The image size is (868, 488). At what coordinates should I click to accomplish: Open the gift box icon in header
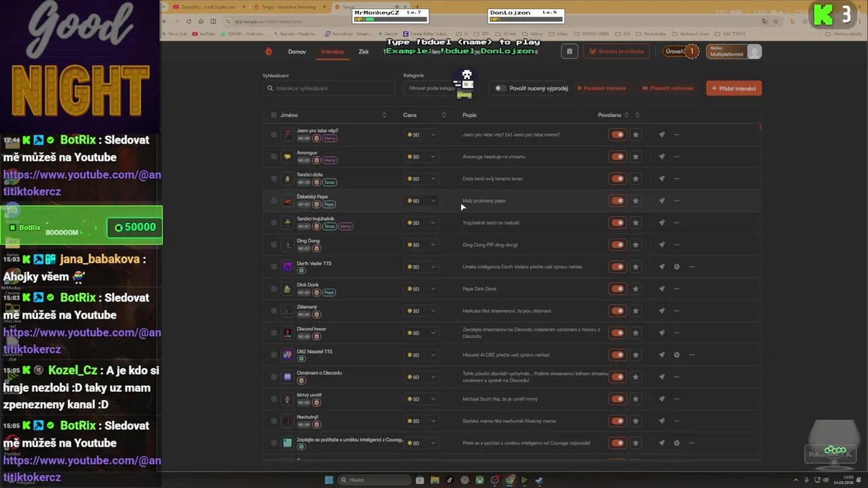pos(570,52)
